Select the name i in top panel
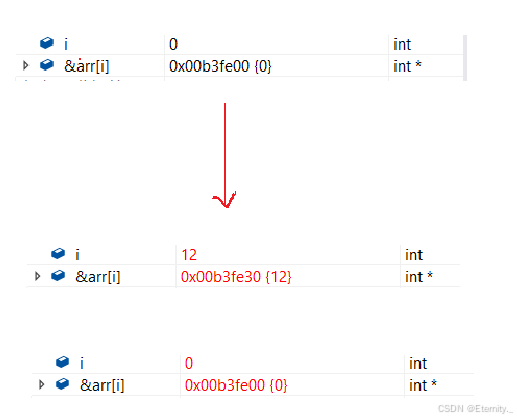 click(x=66, y=44)
